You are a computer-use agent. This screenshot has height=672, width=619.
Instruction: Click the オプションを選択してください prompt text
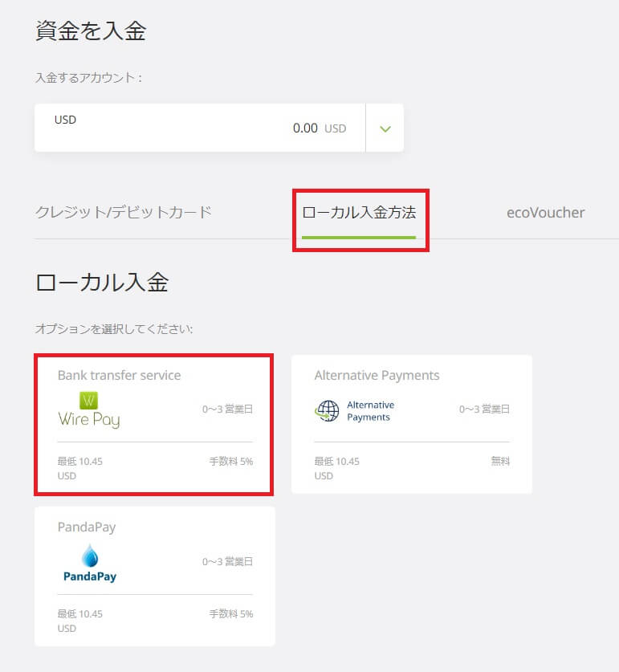coord(114,328)
